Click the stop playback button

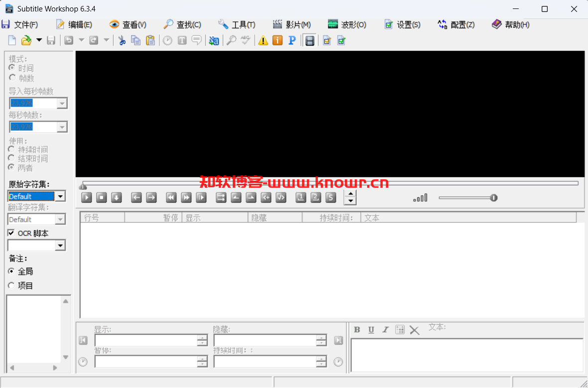coord(101,197)
